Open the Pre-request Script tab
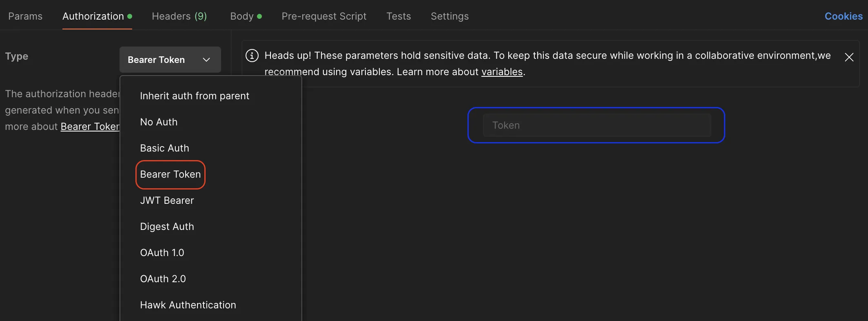Viewport: 868px width, 321px height. [x=324, y=16]
